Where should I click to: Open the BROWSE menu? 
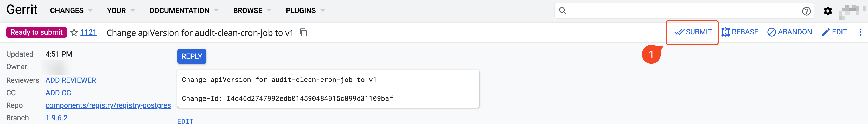coord(252,10)
